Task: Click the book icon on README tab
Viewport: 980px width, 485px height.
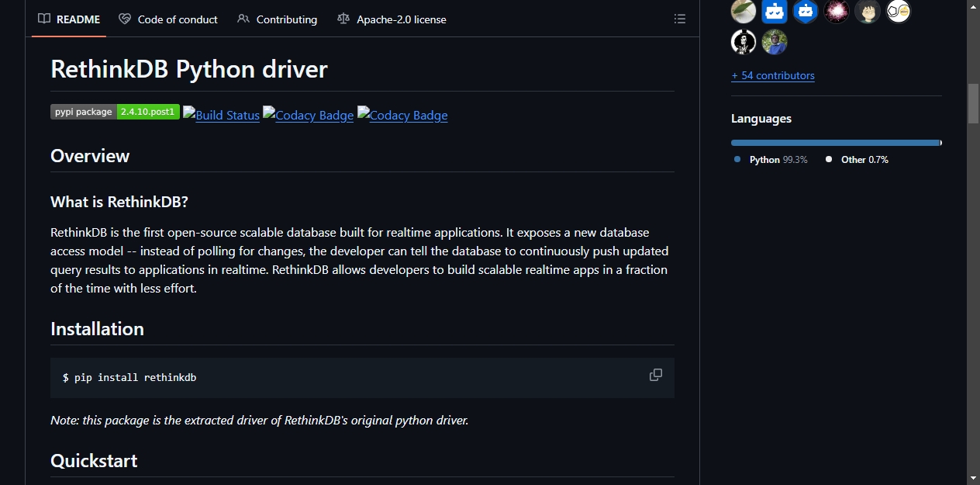Action: pos(45,19)
